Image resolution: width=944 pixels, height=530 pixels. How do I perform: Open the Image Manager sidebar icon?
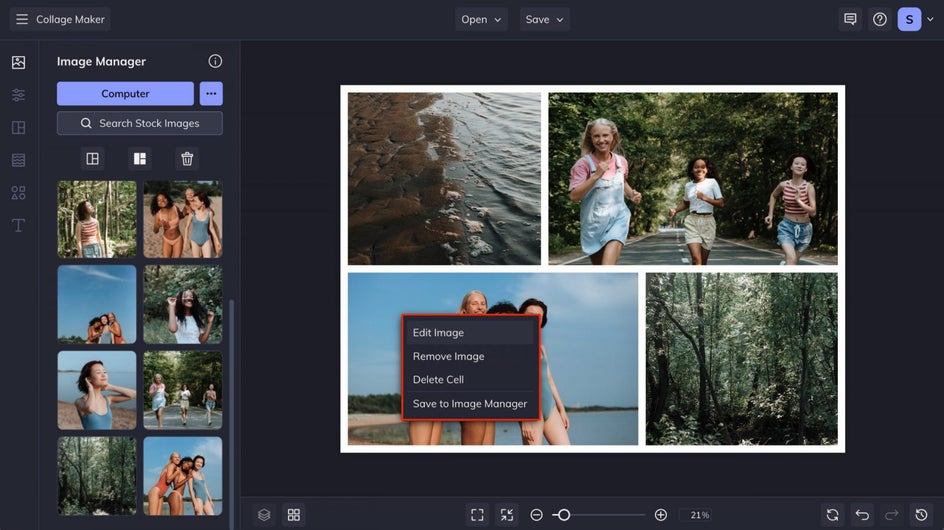(18, 62)
